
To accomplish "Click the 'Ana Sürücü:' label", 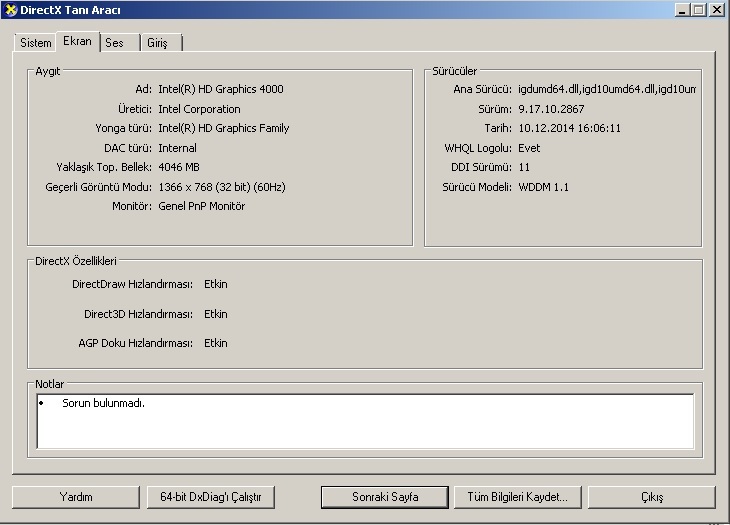I will [482, 89].
